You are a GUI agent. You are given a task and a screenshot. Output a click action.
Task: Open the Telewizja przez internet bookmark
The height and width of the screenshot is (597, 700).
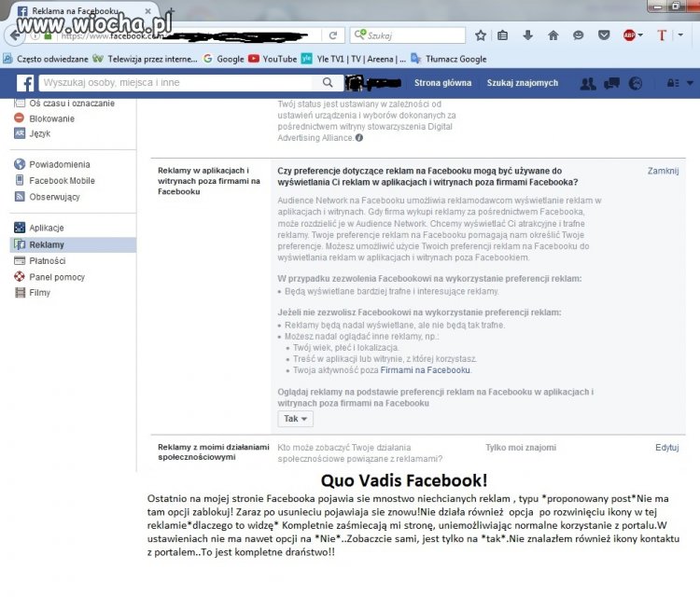pos(145,59)
